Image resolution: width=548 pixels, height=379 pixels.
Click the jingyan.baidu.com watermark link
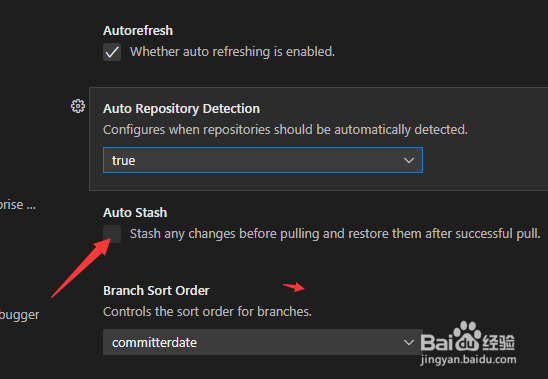pyautogui.click(x=468, y=359)
